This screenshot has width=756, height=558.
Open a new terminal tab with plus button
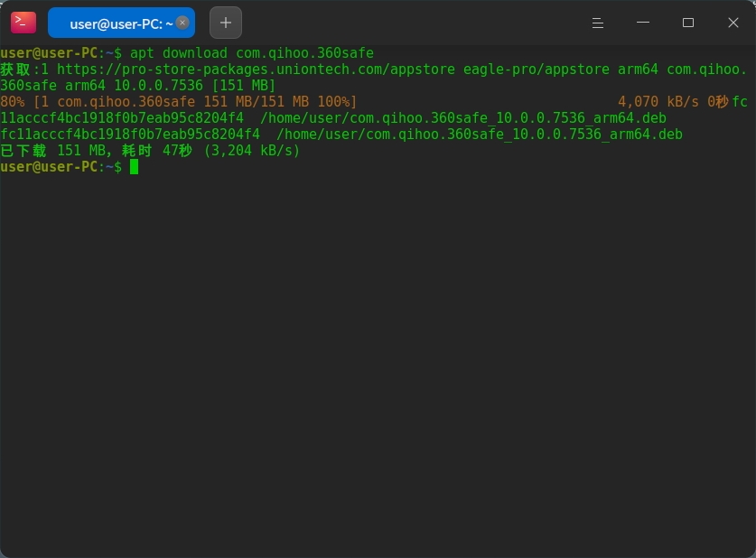tap(226, 23)
